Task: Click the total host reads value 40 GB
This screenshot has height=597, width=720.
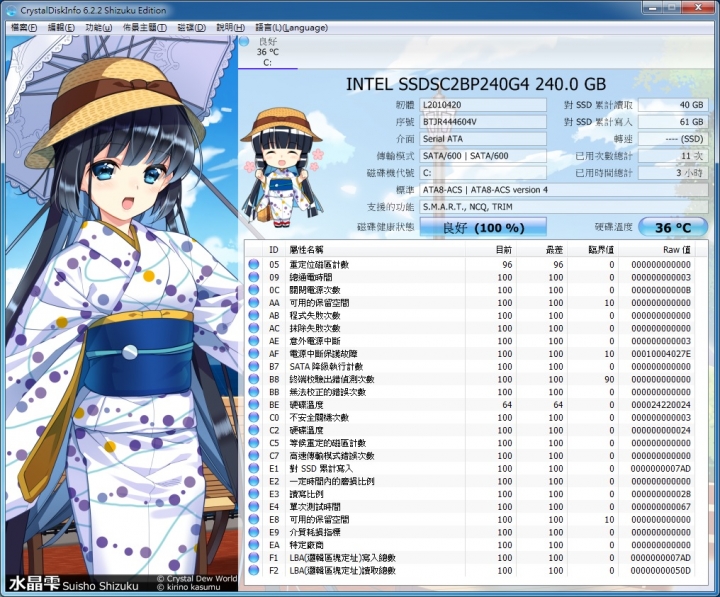Action: tap(673, 105)
